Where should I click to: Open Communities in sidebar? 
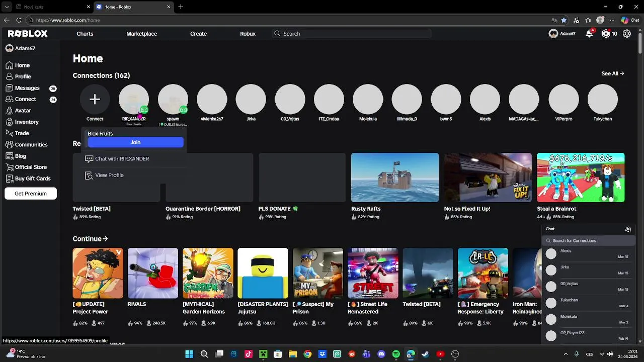[31, 145]
